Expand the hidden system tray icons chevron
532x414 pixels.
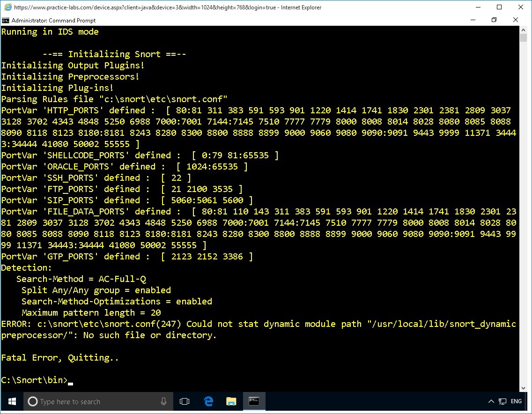(491, 401)
